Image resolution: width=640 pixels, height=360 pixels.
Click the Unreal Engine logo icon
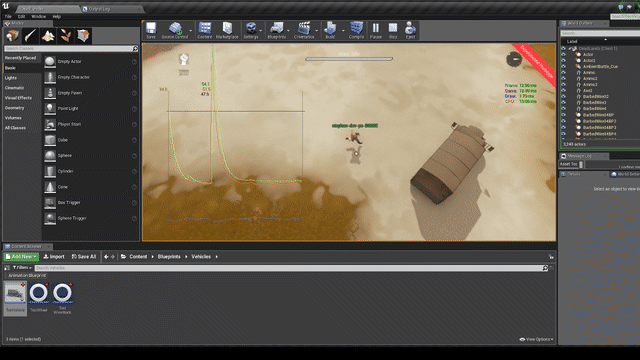click(6, 6)
